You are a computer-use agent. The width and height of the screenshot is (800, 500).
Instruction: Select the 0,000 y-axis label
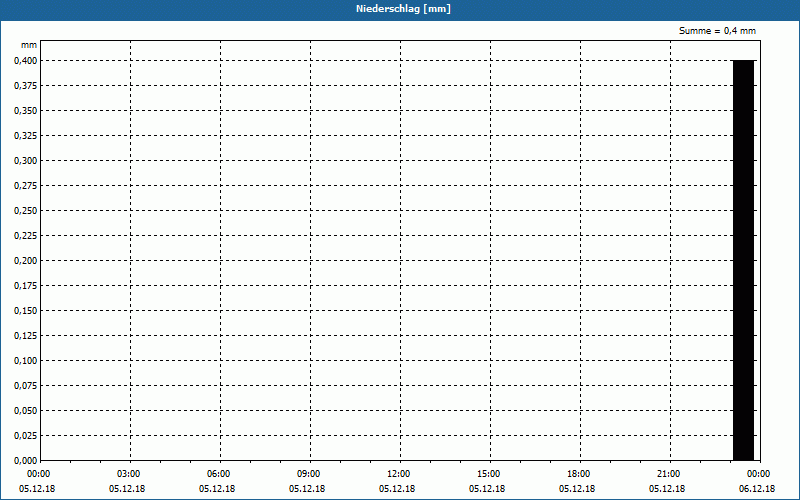coord(26,461)
